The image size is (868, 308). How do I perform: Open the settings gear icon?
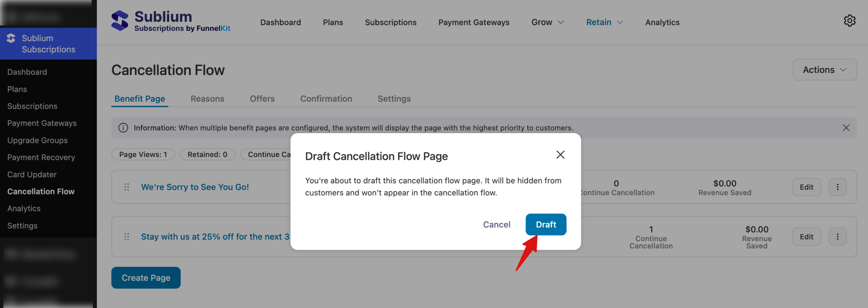849,21
